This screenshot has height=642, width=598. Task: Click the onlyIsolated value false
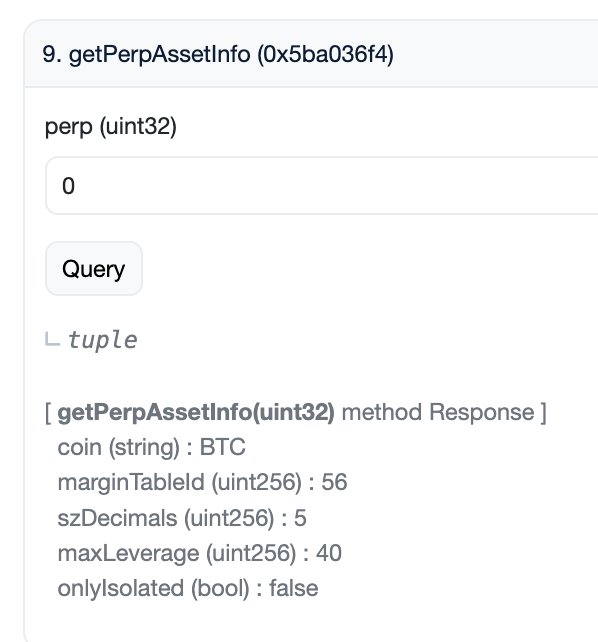coord(293,588)
